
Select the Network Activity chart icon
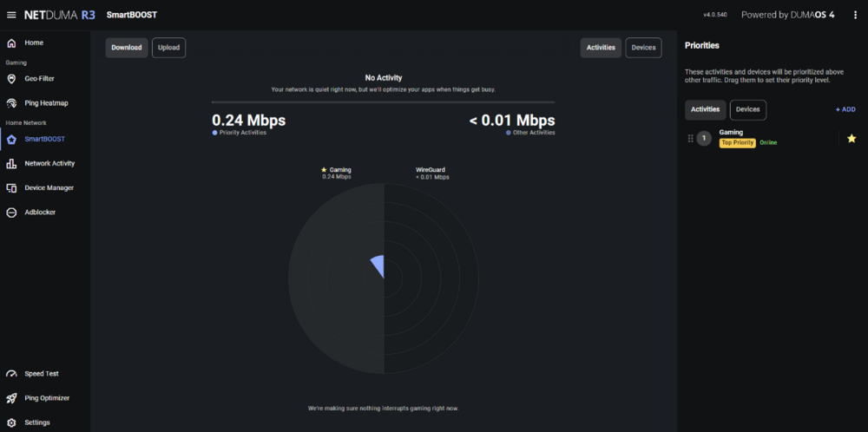click(11, 163)
